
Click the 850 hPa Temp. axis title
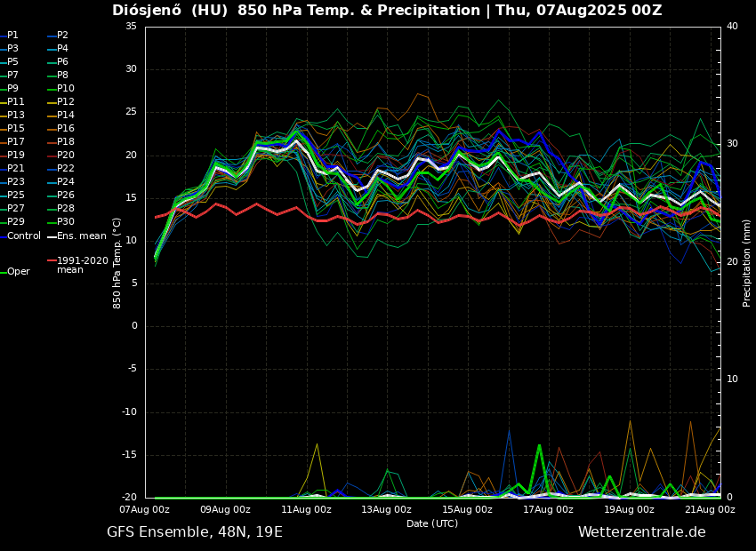[x=117, y=262]
